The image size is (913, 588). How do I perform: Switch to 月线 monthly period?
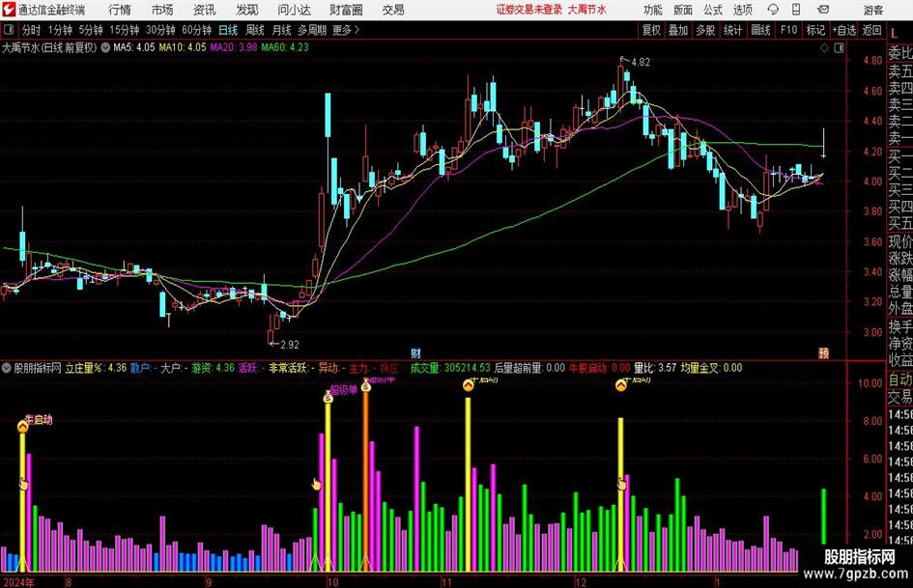282,30
